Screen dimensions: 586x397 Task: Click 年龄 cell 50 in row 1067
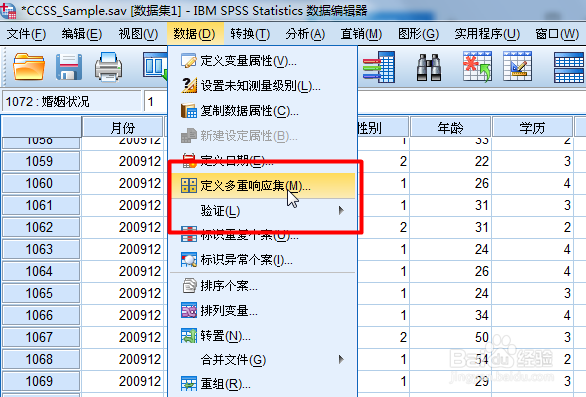pos(450,337)
